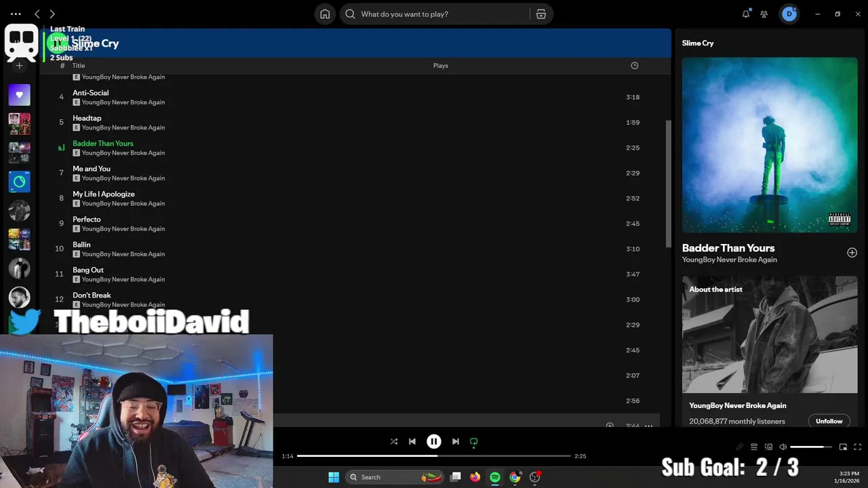This screenshot has width=868, height=488.
Task: Mute the volume speaker icon
Action: point(783,447)
